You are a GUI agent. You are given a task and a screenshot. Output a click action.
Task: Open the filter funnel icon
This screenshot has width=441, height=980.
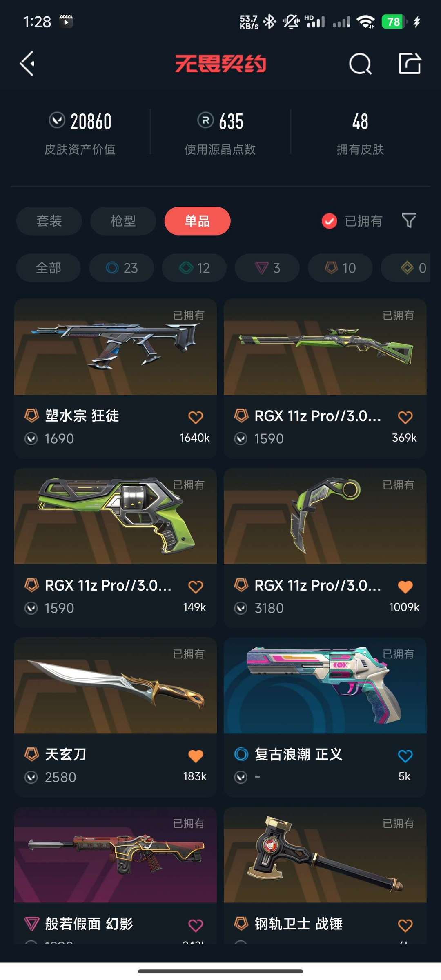(409, 220)
